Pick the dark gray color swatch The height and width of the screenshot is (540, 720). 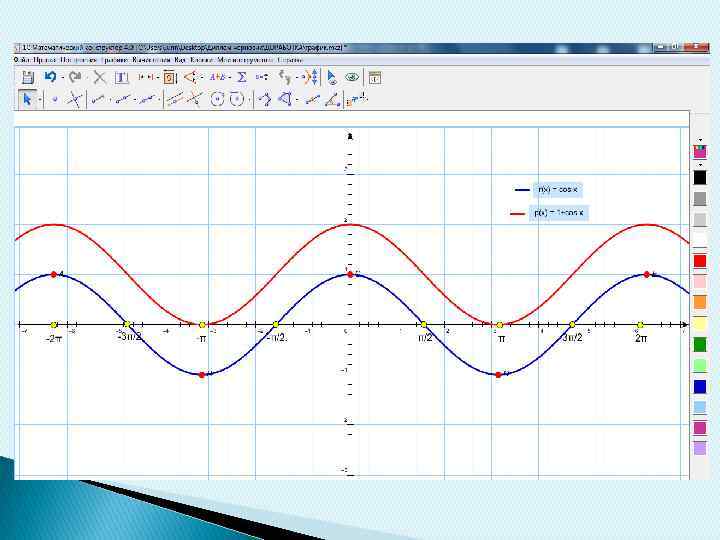point(700,198)
